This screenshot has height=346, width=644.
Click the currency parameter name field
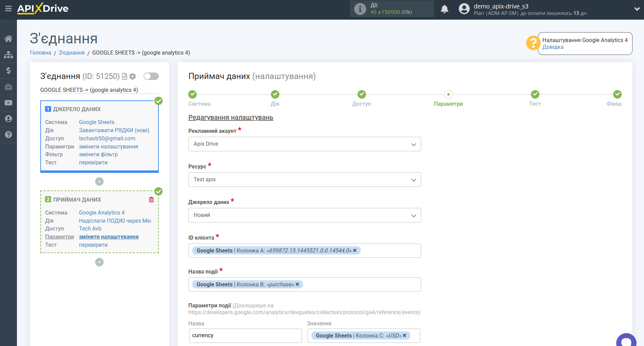[245, 335]
